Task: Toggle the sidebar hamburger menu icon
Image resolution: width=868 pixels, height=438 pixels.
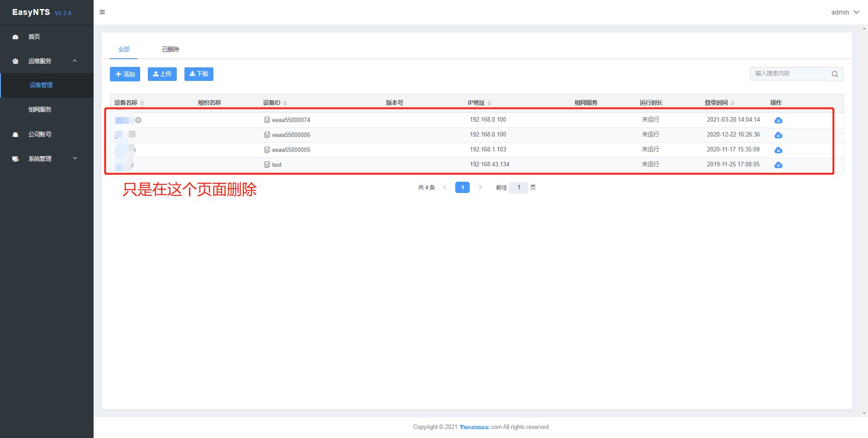Action: tap(102, 12)
